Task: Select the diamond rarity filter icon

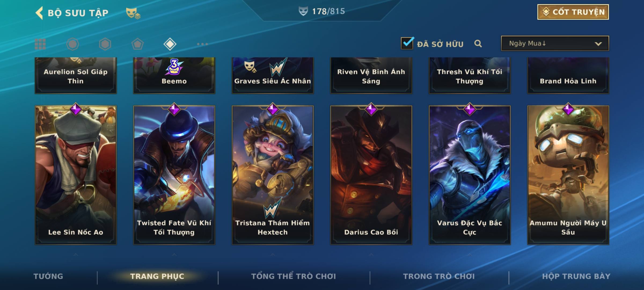Action: tap(170, 44)
